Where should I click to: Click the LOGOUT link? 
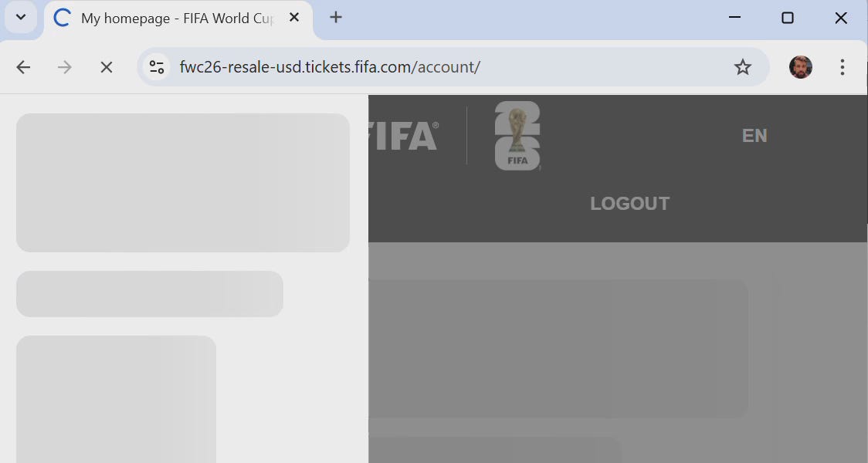click(630, 204)
